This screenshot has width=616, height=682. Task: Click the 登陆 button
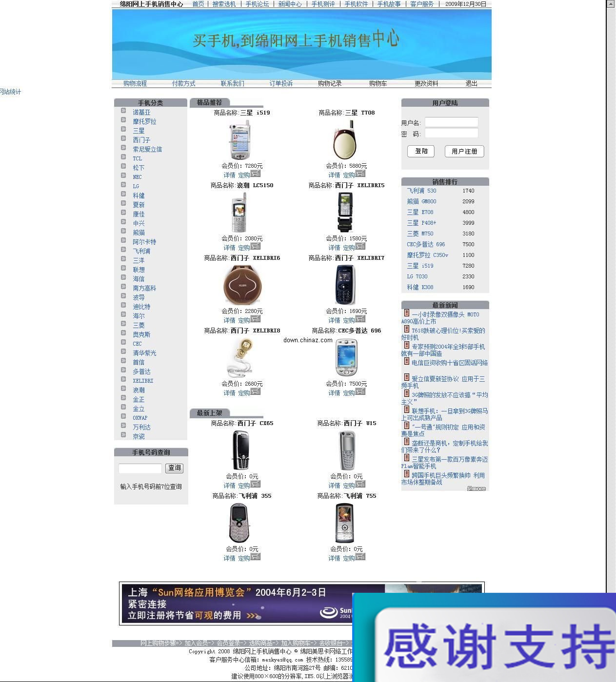(421, 151)
